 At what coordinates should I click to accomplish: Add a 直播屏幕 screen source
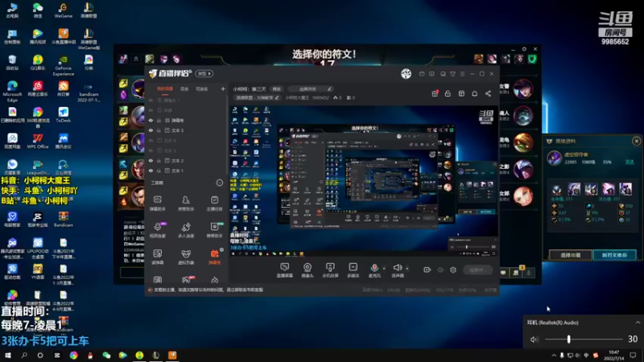coord(284,270)
